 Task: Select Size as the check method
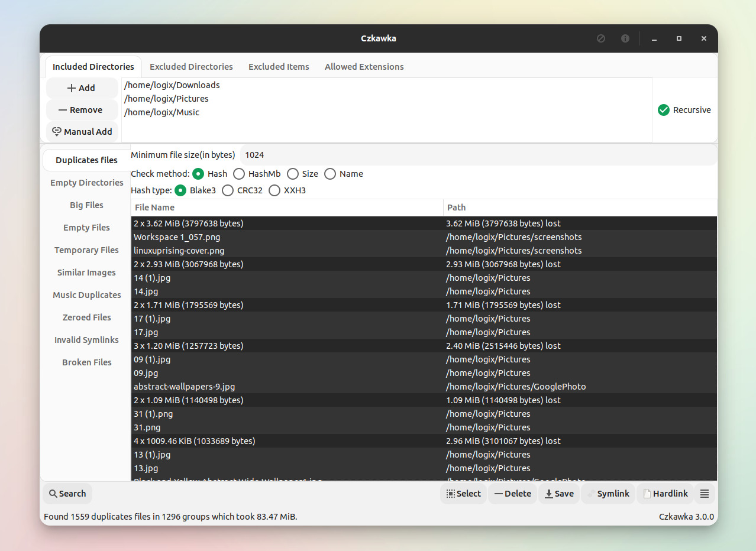point(292,174)
